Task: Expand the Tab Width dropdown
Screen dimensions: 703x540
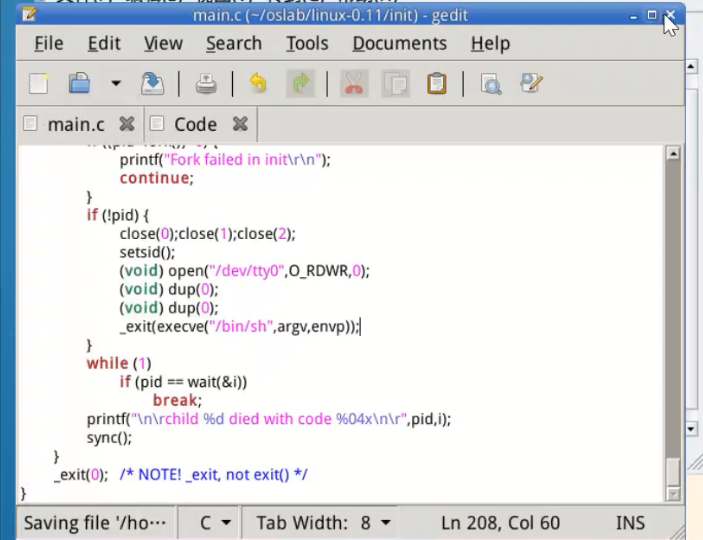Action: pyautogui.click(x=321, y=523)
